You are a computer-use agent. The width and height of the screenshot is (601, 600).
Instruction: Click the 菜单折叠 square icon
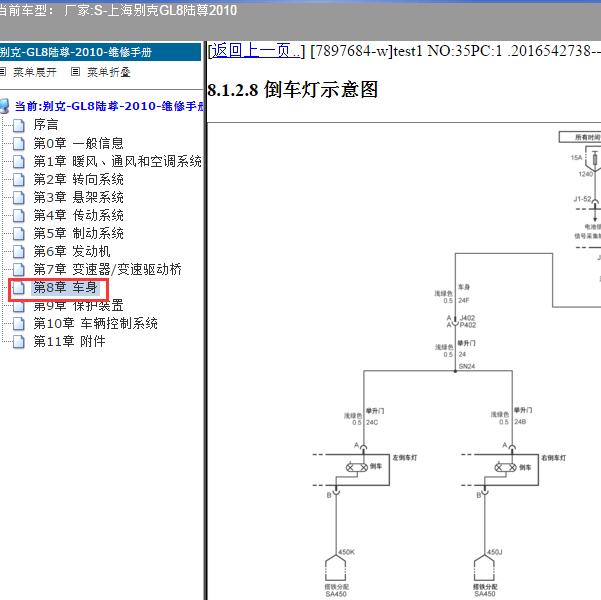point(76,72)
